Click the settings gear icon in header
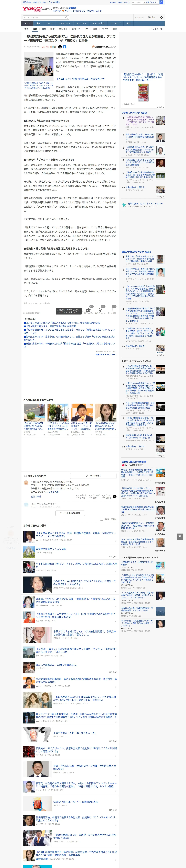 point(161,17)
